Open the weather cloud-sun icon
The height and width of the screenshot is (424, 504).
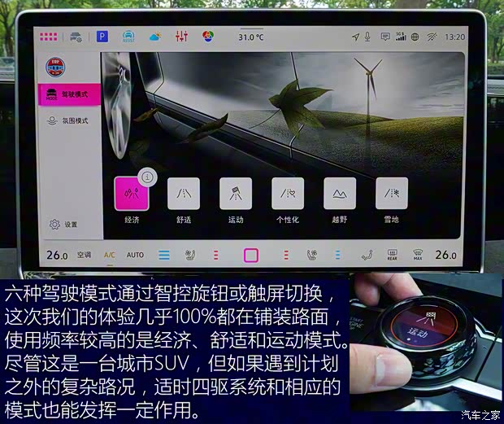click(x=155, y=37)
